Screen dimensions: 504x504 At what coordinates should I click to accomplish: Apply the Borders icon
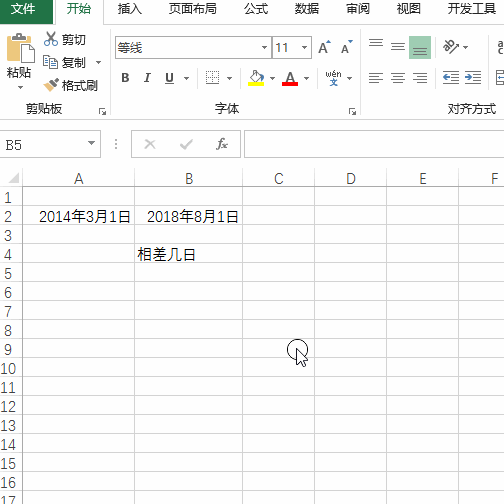point(212,78)
